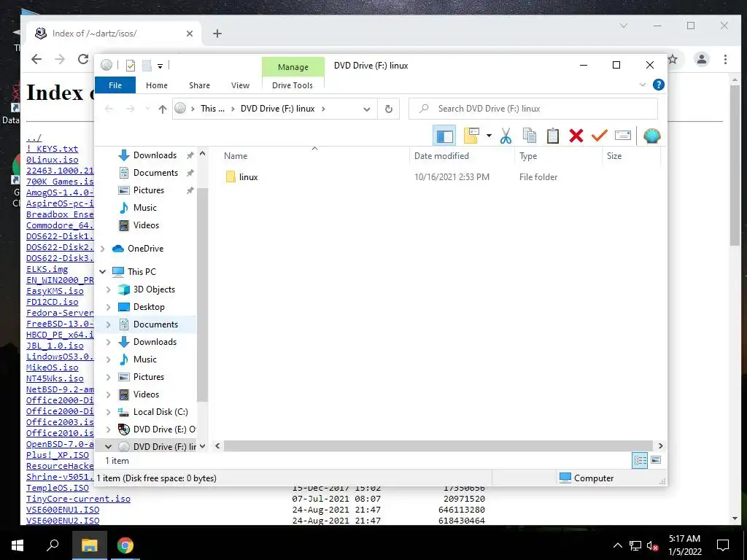This screenshot has width=747, height=560.
Task: Switch to Details view layout button
Action: tap(640, 460)
